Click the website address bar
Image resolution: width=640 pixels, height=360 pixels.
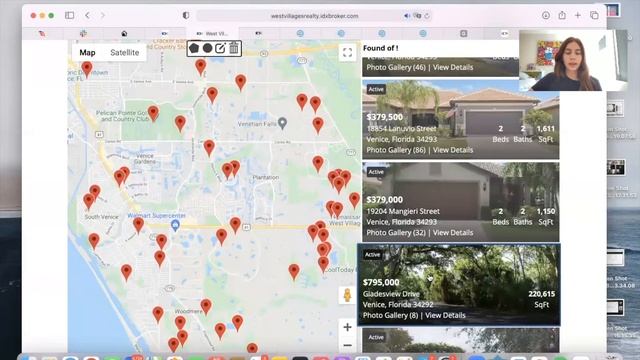[x=314, y=16]
